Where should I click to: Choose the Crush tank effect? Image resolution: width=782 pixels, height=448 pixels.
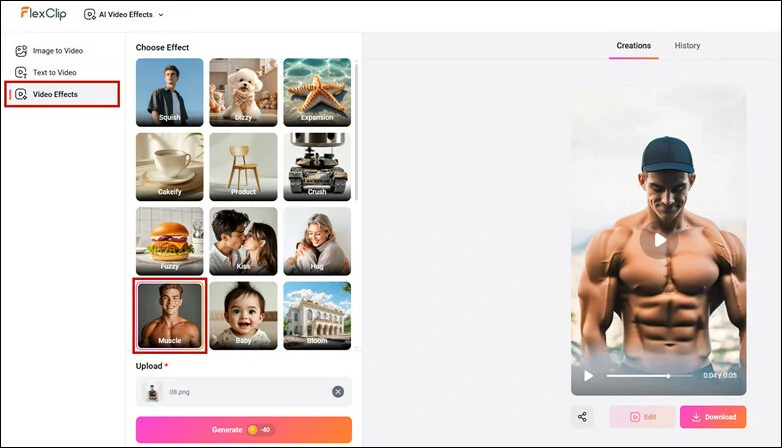317,167
